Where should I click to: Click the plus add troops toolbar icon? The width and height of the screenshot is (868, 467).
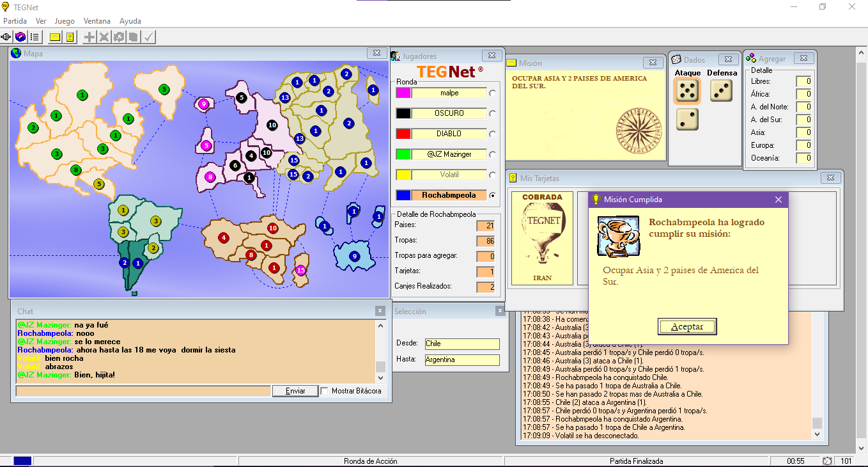click(89, 37)
